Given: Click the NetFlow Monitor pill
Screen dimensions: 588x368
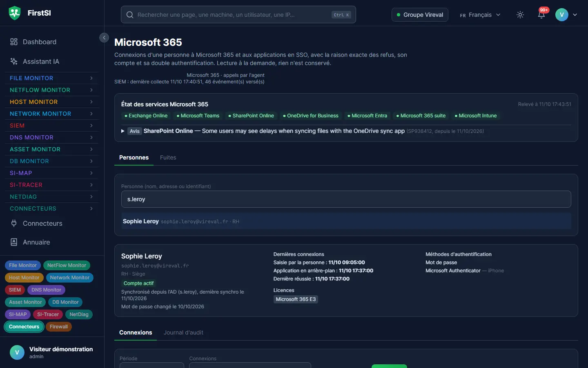Looking at the screenshot, I should click(67, 265).
